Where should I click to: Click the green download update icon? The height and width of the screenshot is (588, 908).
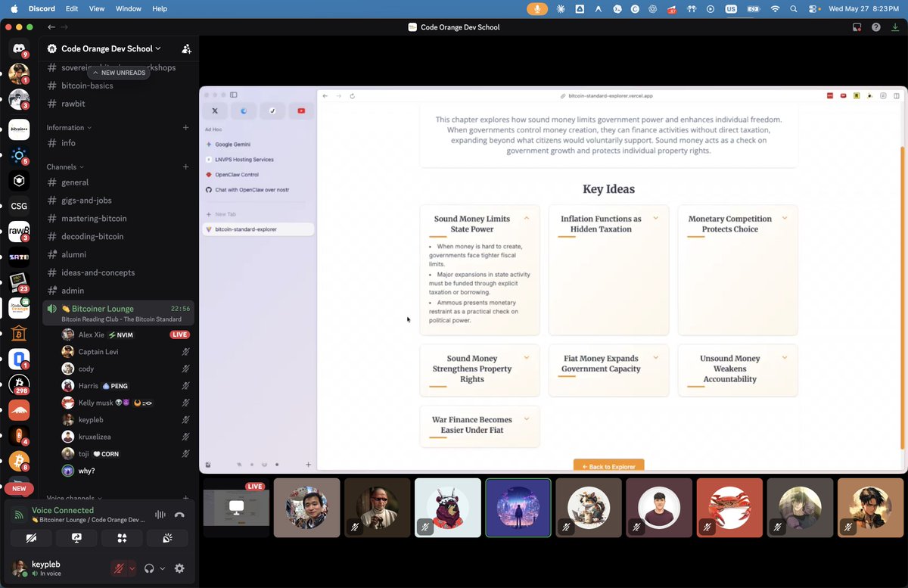pos(894,27)
